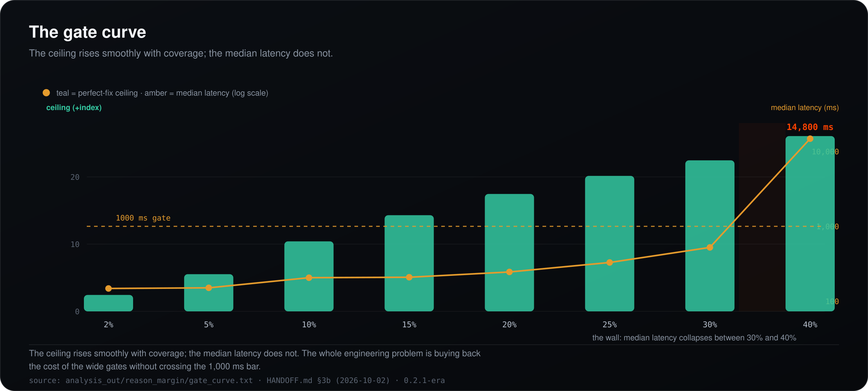The height and width of the screenshot is (391, 868).
Task: Click the 25% coverage bar
Action: [609, 243]
